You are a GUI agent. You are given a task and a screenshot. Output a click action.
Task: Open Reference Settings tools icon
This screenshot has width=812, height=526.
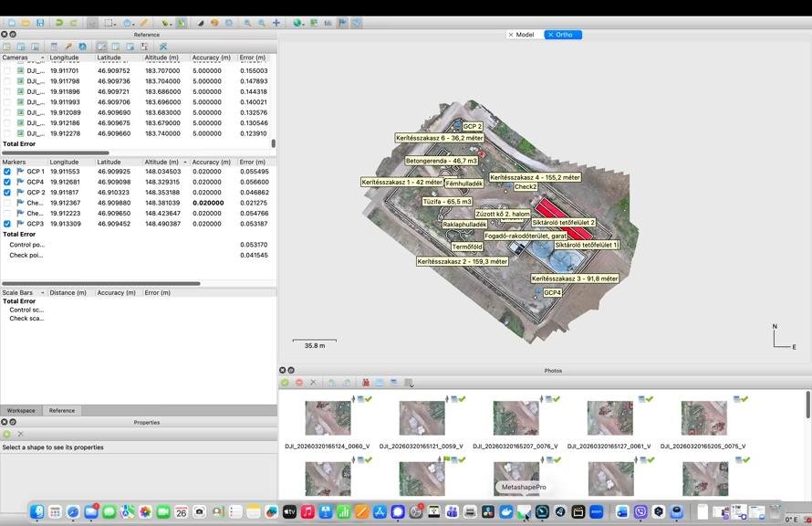point(163,47)
